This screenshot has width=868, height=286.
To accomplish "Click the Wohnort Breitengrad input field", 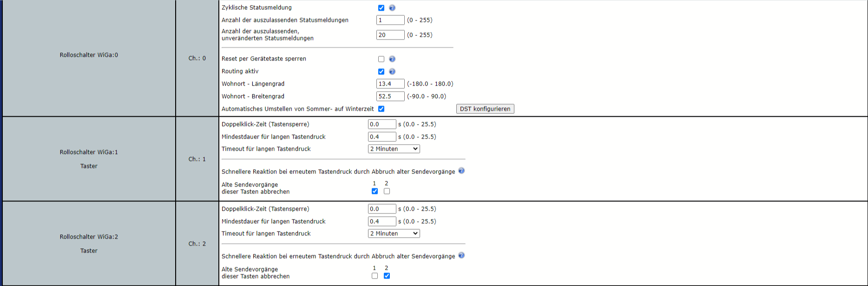I will [390, 96].
